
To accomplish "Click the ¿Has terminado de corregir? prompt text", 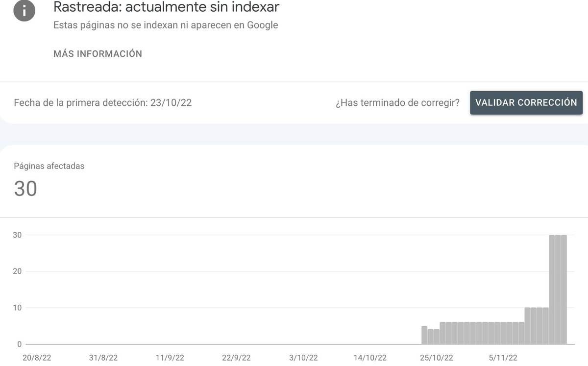I will 398,102.
